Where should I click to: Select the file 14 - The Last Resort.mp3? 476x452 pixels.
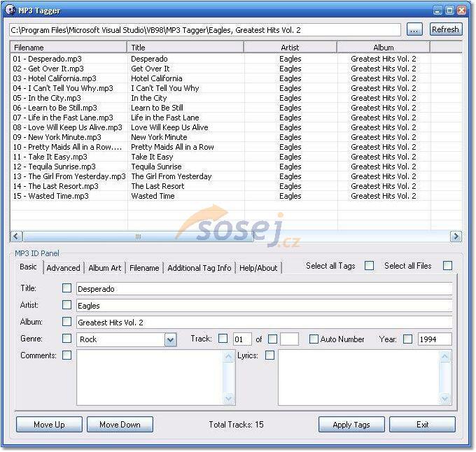(55, 186)
